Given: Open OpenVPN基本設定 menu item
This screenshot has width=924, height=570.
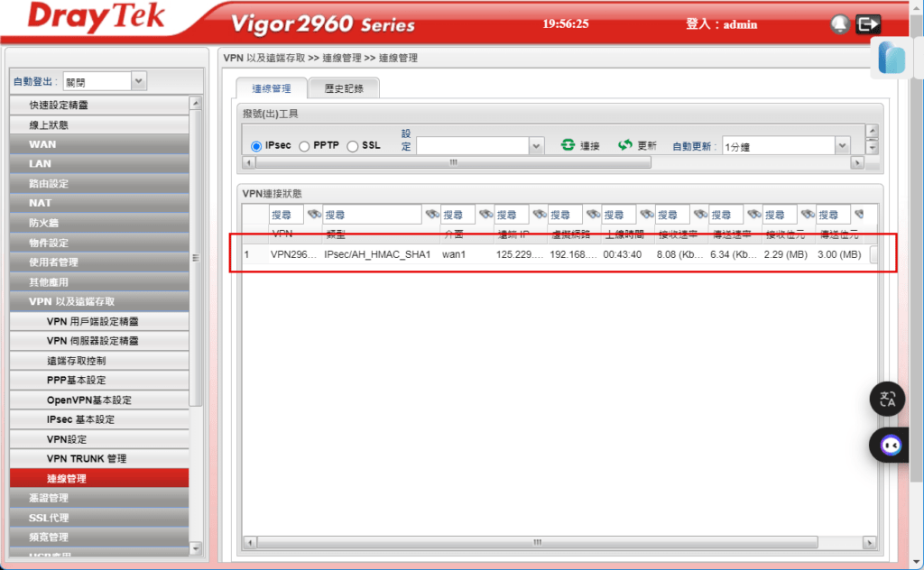Looking at the screenshot, I should click(x=99, y=400).
